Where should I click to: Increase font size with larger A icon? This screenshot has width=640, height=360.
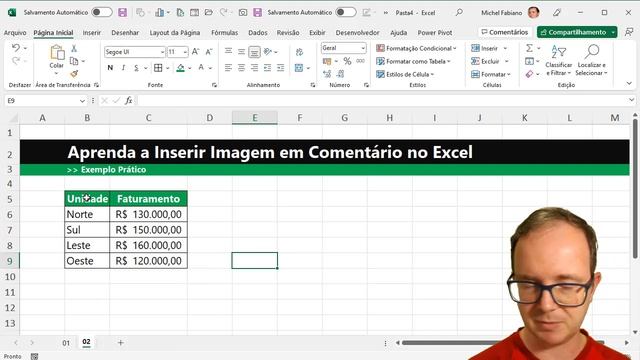196,52
